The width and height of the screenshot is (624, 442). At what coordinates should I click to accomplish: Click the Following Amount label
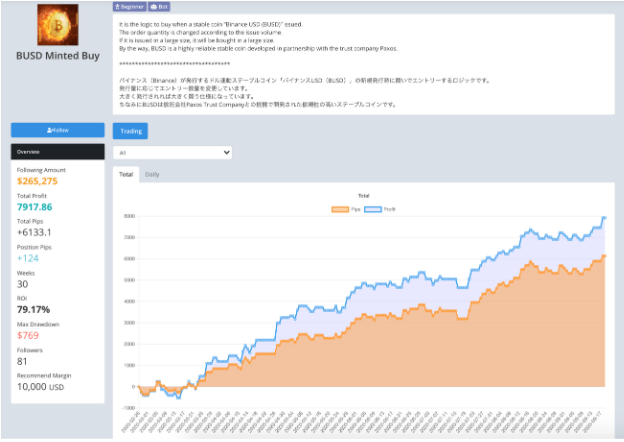point(41,170)
